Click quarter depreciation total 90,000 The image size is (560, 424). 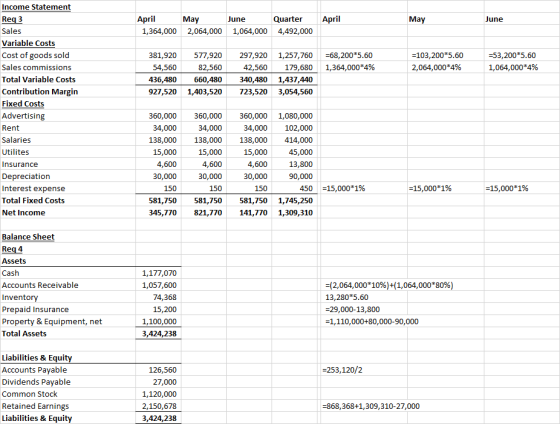click(x=301, y=176)
